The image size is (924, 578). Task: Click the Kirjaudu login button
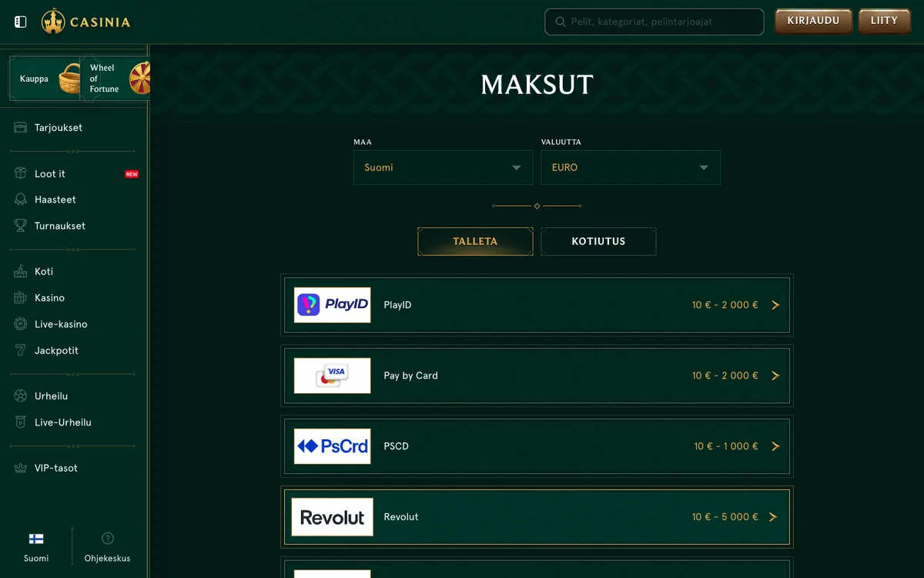tap(813, 22)
